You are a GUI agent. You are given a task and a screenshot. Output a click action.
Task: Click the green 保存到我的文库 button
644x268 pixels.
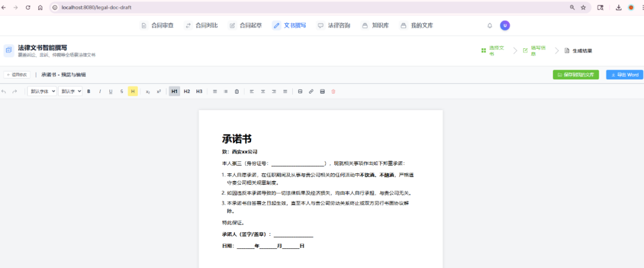pos(575,74)
